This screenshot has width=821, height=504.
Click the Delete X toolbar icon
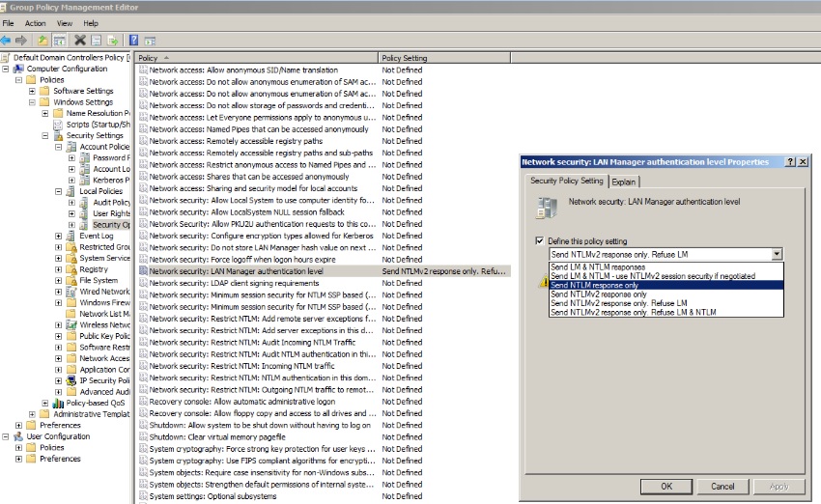[80, 41]
